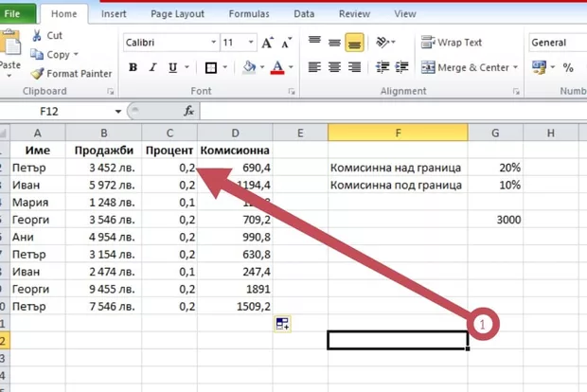Click the Wrap Text button
Image resolution: width=587 pixels, height=392 pixels.
pyautogui.click(x=452, y=43)
